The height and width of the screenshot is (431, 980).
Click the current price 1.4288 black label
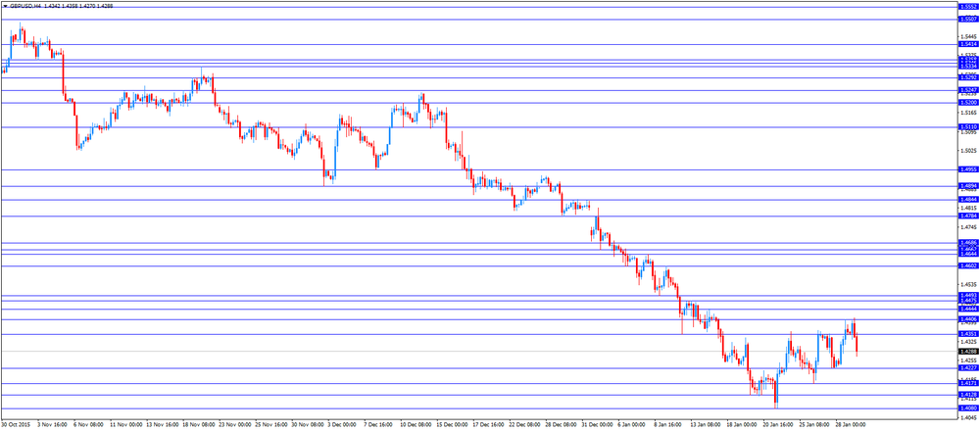pyautogui.click(x=968, y=352)
